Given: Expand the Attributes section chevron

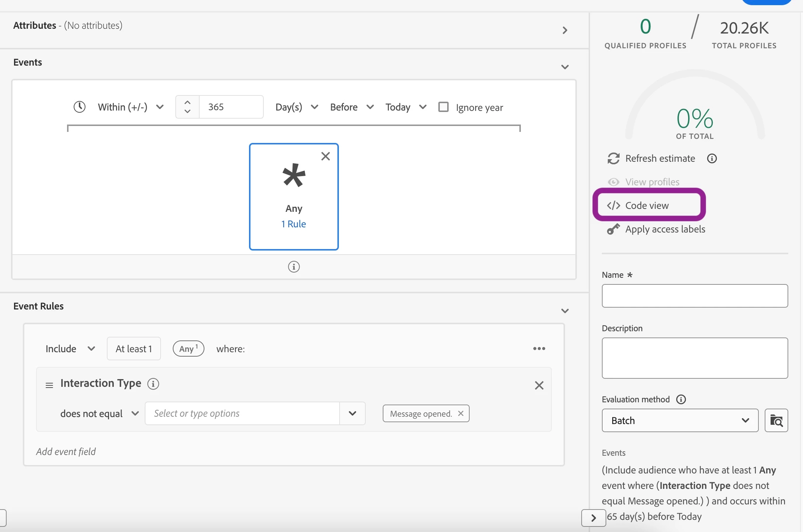Looking at the screenshot, I should 565,30.
